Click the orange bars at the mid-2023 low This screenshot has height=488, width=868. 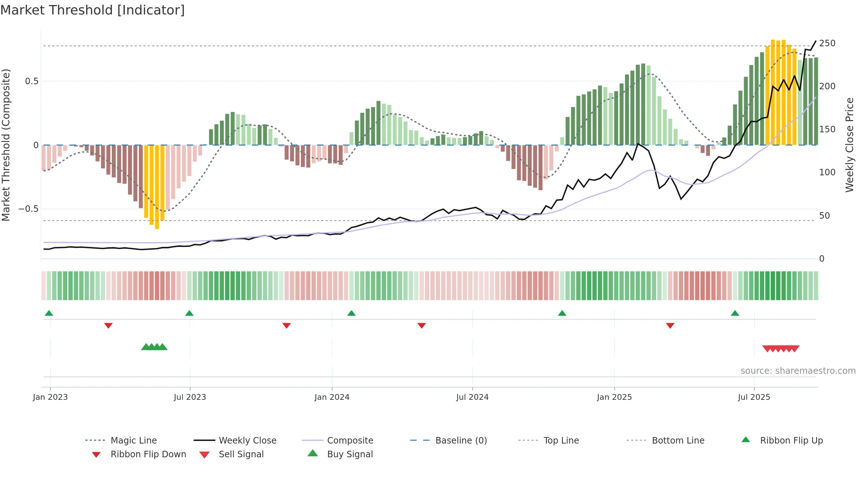click(x=154, y=187)
